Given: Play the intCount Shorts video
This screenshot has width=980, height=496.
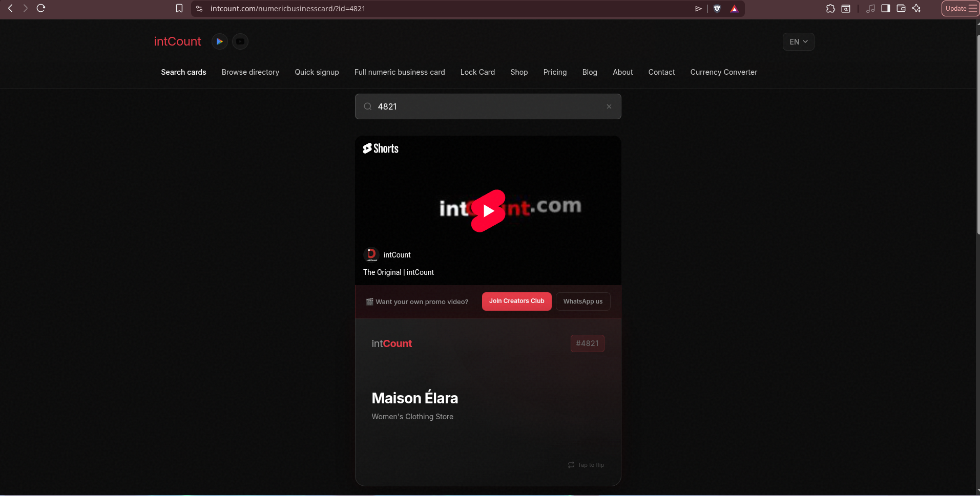Looking at the screenshot, I should click(488, 210).
